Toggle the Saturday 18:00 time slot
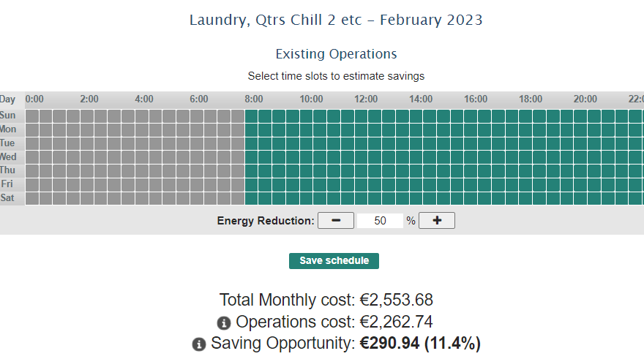Image resolution: width=644 pixels, height=359 pixels. pos(525,198)
